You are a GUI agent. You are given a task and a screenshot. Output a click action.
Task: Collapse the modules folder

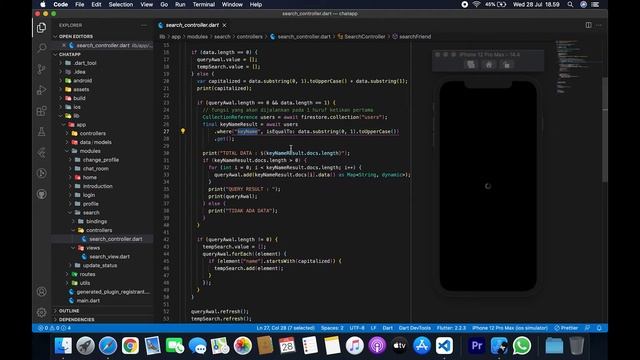[x=102, y=151]
